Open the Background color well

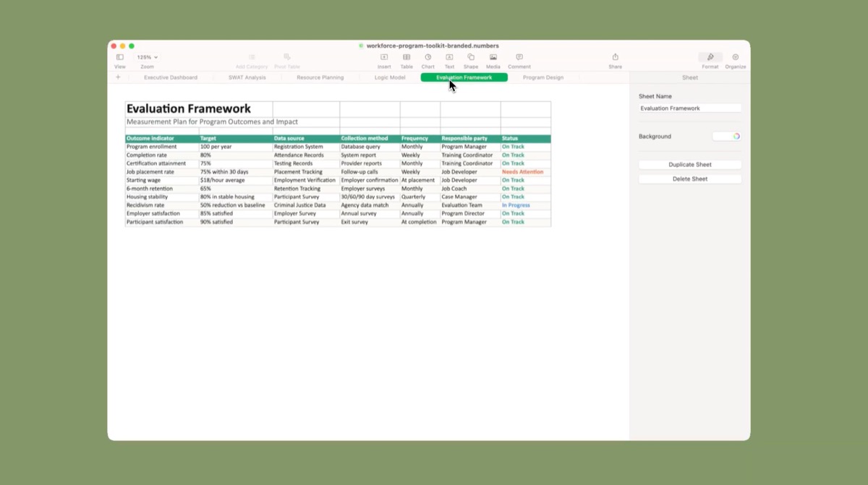(x=727, y=136)
